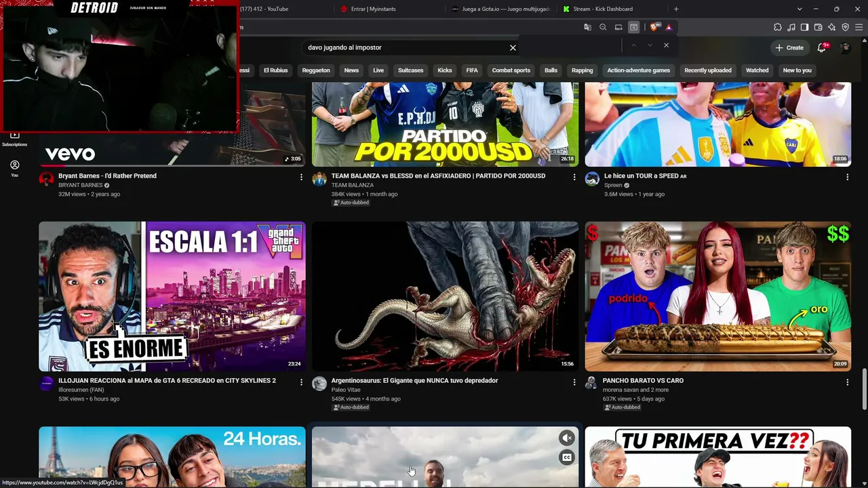This screenshot has height=488, width=868.
Task: Click the BRYANT BARNES channel avatar
Action: (x=46, y=179)
